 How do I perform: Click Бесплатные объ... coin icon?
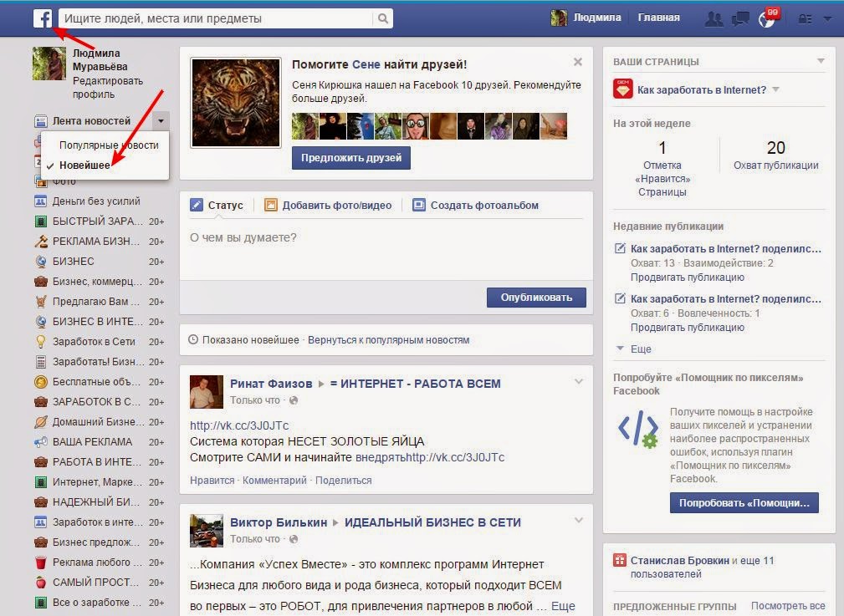[x=40, y=382]
